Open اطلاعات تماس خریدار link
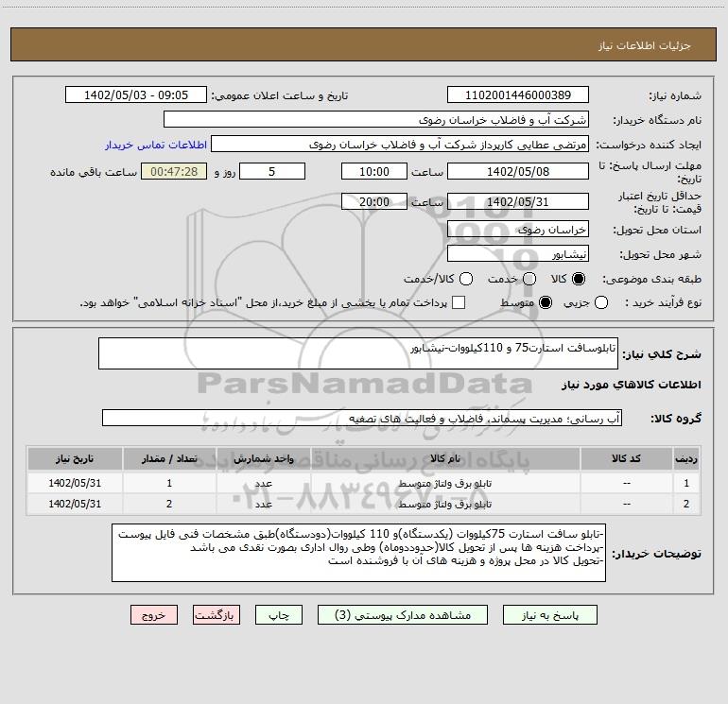728x704 pixels. [x=156, y=145]
